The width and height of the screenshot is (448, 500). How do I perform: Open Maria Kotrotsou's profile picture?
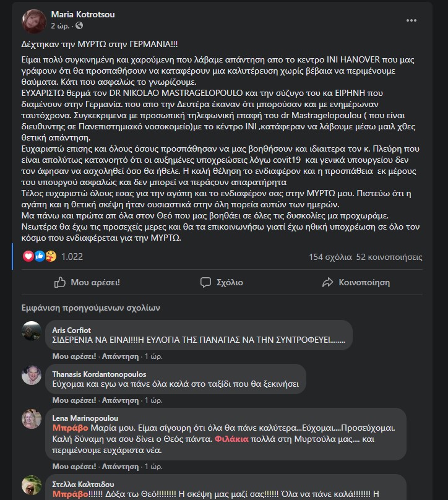coord(34,21)
